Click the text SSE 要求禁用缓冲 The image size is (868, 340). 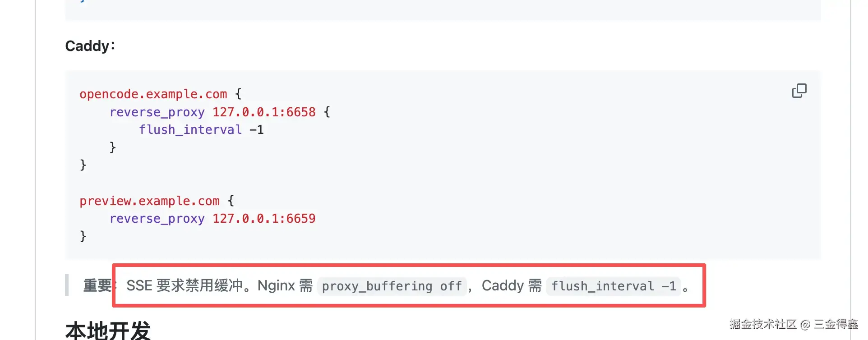pyautogui.click(x=185, y=285)
